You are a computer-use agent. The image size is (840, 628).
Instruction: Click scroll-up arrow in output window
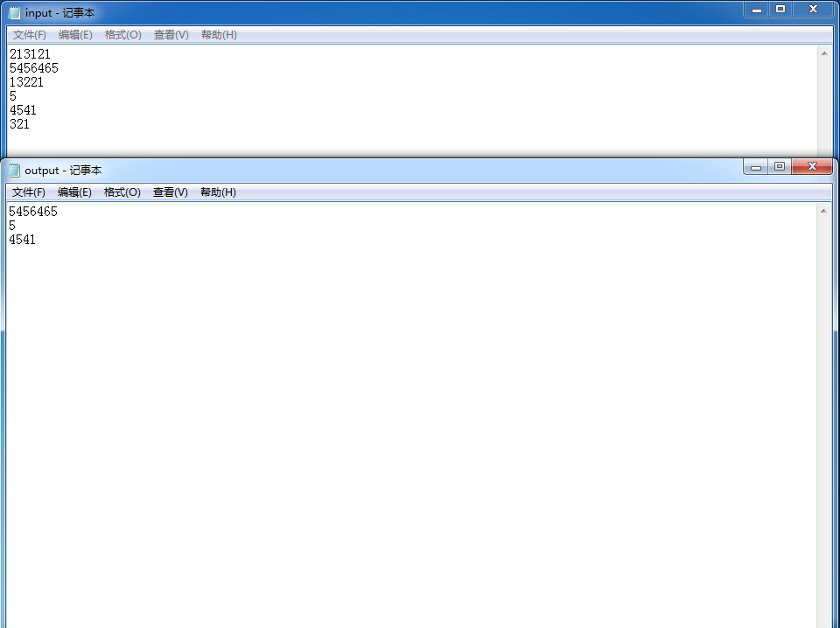(x=823, y=211)
